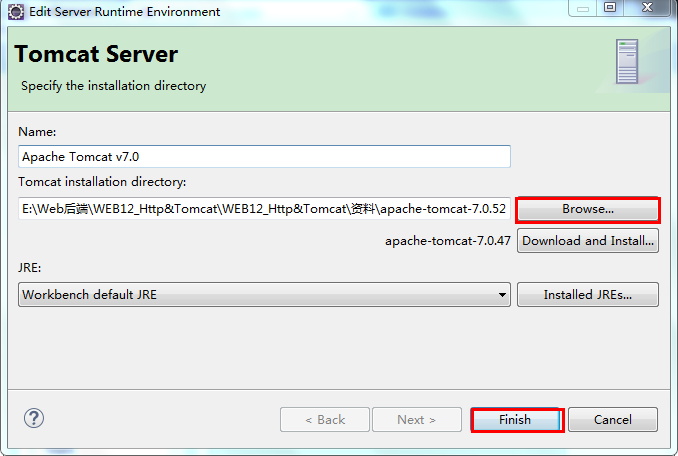
Task: Click the Browse... button
Action: point(588,209)
